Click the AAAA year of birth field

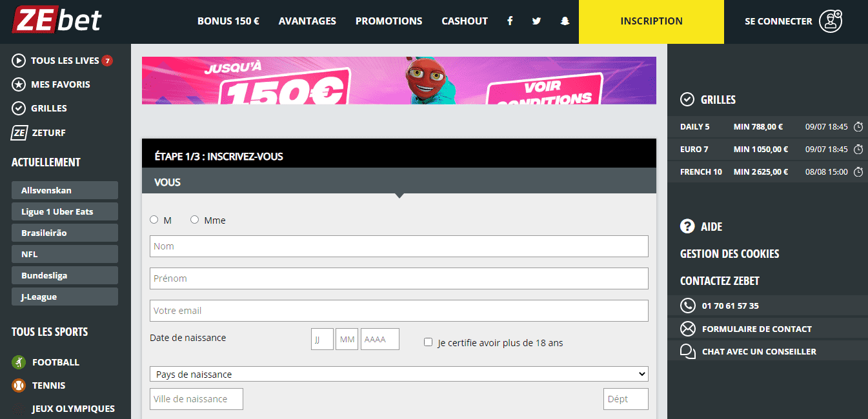380,339
